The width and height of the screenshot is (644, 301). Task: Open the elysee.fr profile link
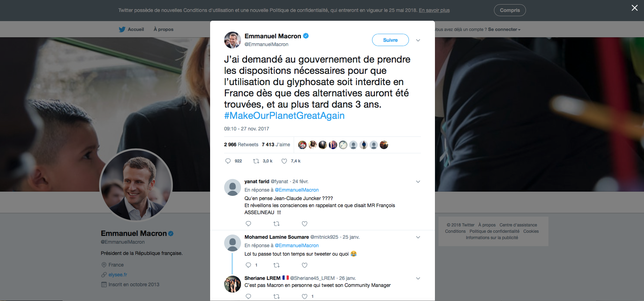[x=118, y=275]
